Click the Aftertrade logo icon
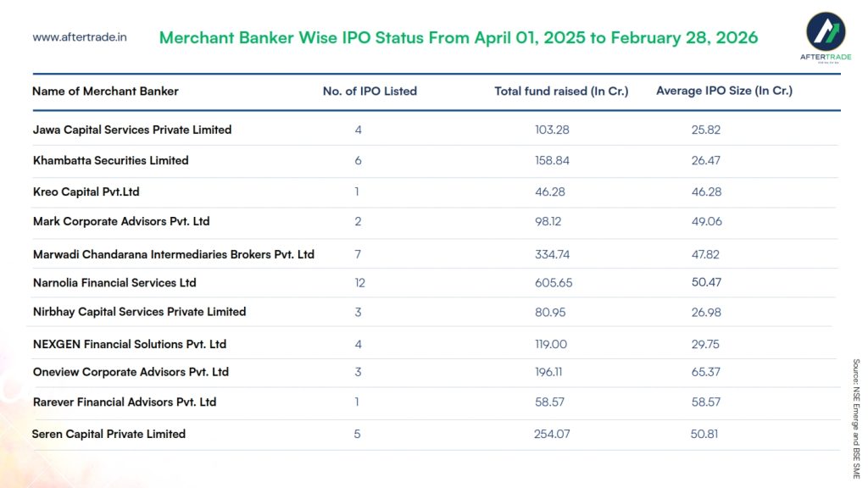This screenshot has width=868, height=488. [825, 31]
